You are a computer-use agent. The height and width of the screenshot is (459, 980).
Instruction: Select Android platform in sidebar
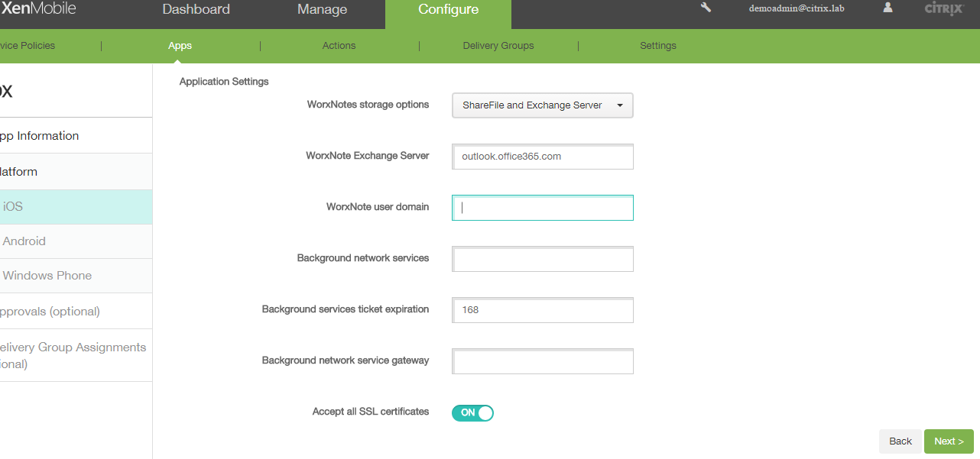24,241
